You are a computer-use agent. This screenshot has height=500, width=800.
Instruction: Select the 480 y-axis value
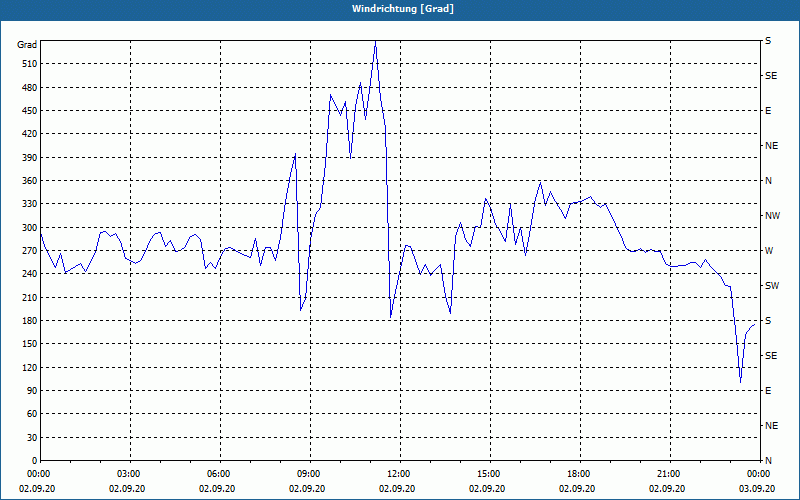click(31, 88)
